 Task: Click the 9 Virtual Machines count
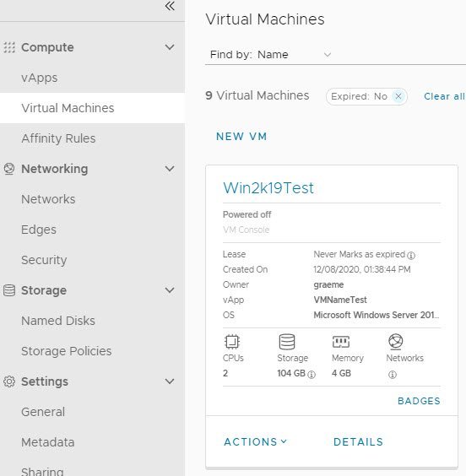[257, 95]
